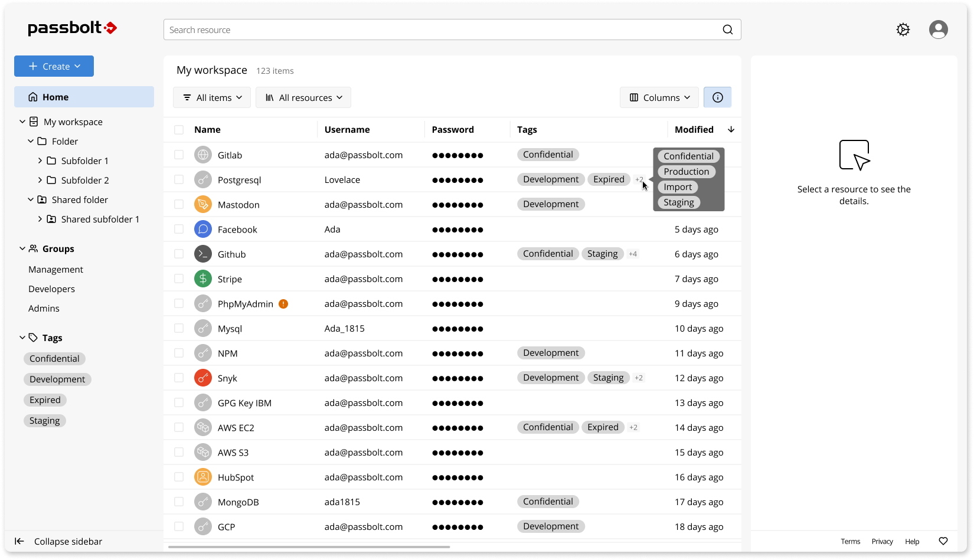Collapse the My workspace tree node

pos(22,122)
